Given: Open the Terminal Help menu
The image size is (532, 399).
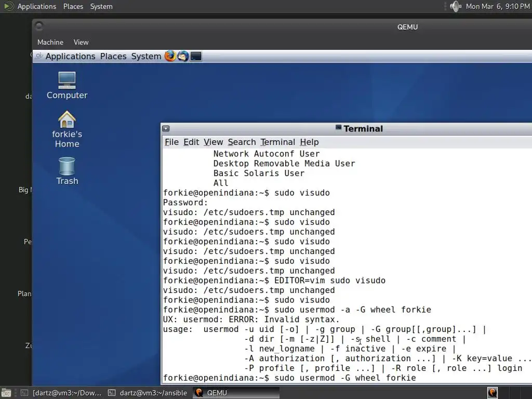Looking at the screenshot, I should tap(309, 142).
